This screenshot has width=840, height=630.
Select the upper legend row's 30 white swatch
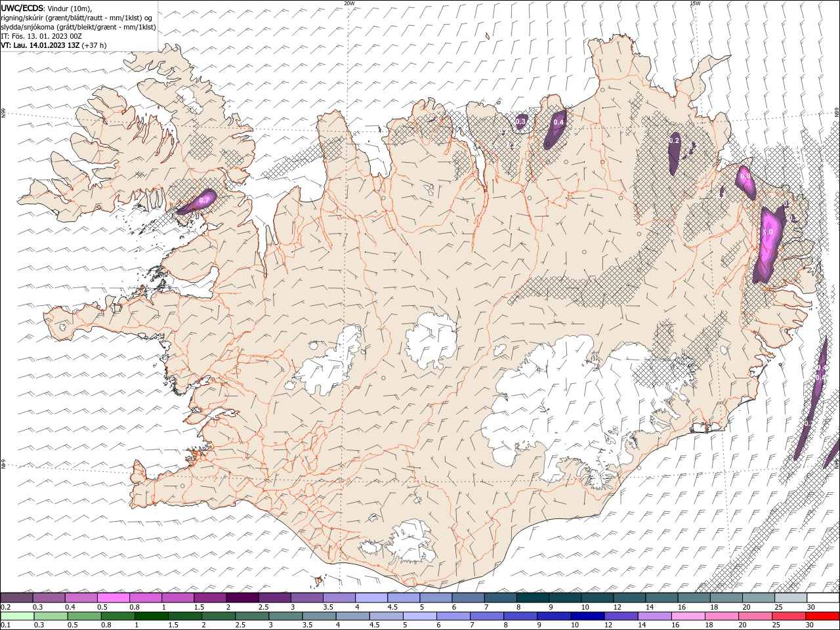[x=824, y=598]
